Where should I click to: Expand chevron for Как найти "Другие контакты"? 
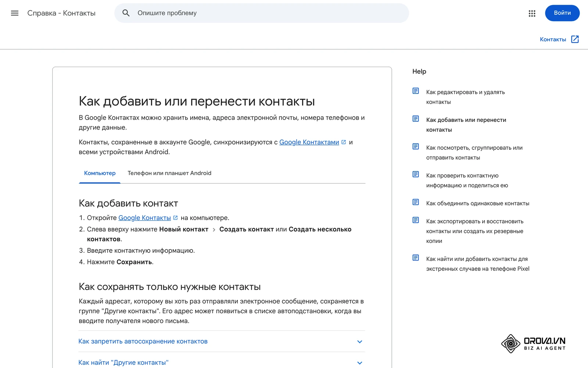click(360, 363)
